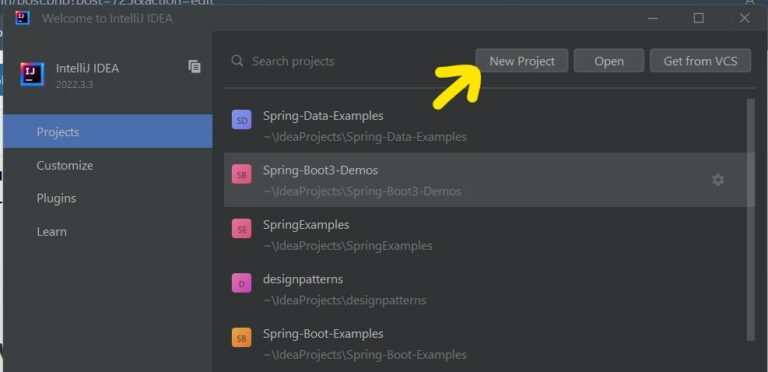This screenshot has width=768, height=372.
Task: Click Get from VCS button
Action: (700, 61)
